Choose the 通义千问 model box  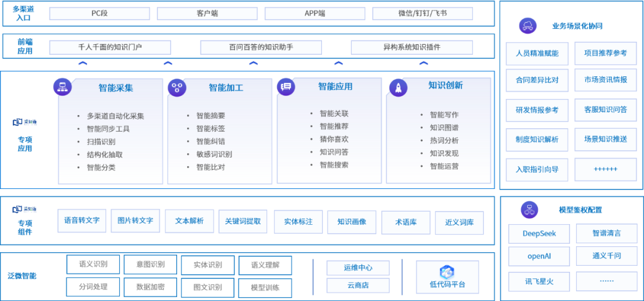tap(606, 256)
